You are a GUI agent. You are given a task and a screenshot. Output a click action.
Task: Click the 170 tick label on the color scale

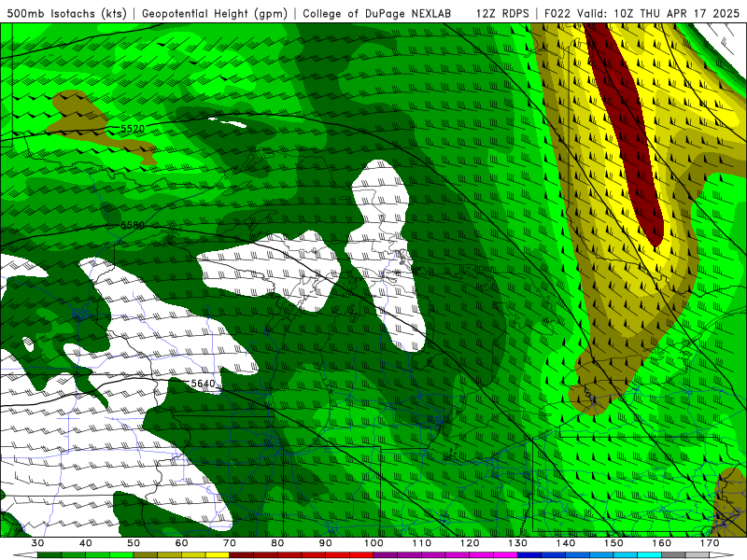710,543
